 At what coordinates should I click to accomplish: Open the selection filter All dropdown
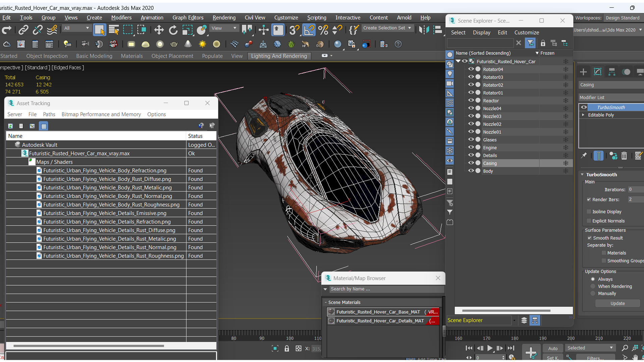pos(76,28)
